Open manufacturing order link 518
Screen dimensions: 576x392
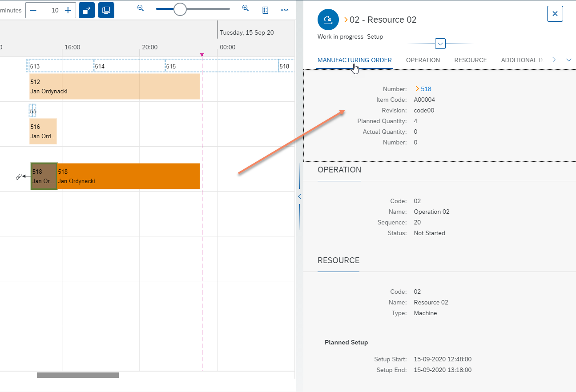point(427,88)
